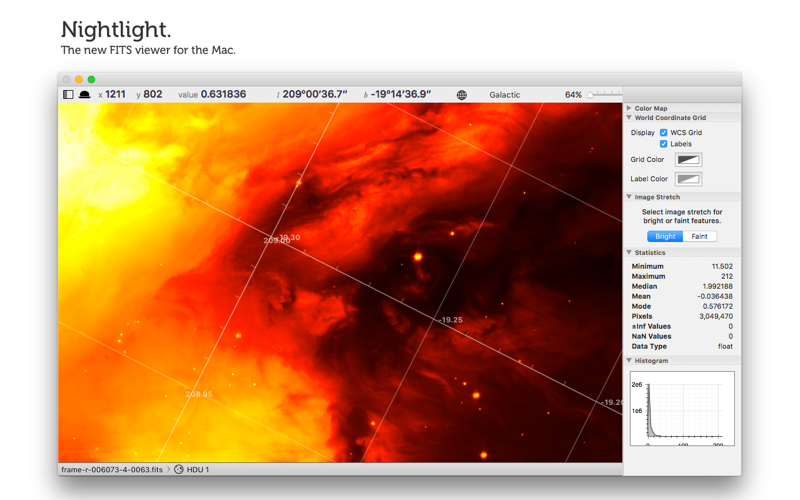Click the frame-r-006073-4-0063.fits path item
Screen dimensions: 800x500
[x=112, y=469]
